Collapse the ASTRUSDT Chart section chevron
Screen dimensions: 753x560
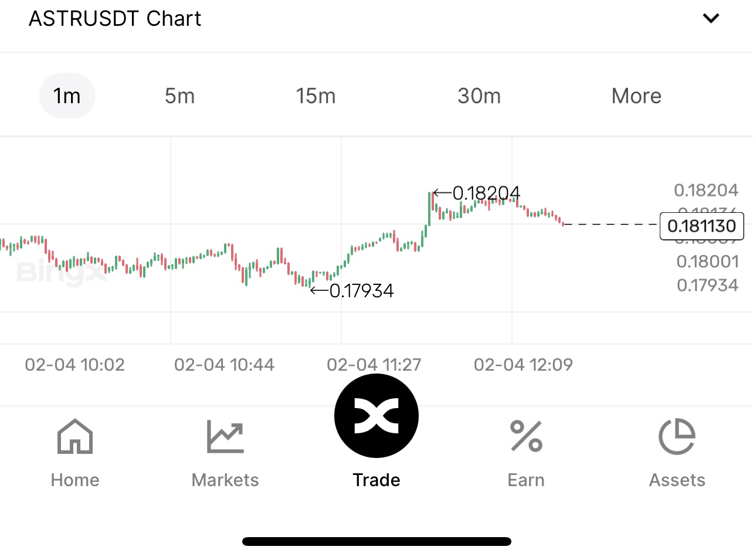711,18
